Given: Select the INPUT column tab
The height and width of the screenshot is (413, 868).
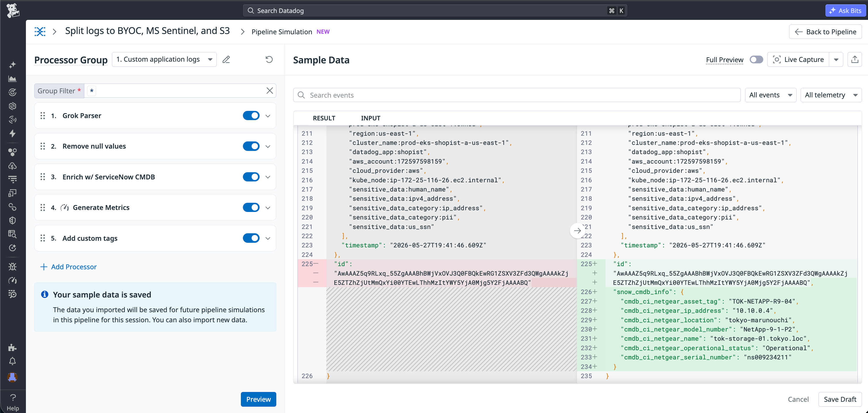Looking at the screenshot, I should pyautogui.click(x=370, y=118).
